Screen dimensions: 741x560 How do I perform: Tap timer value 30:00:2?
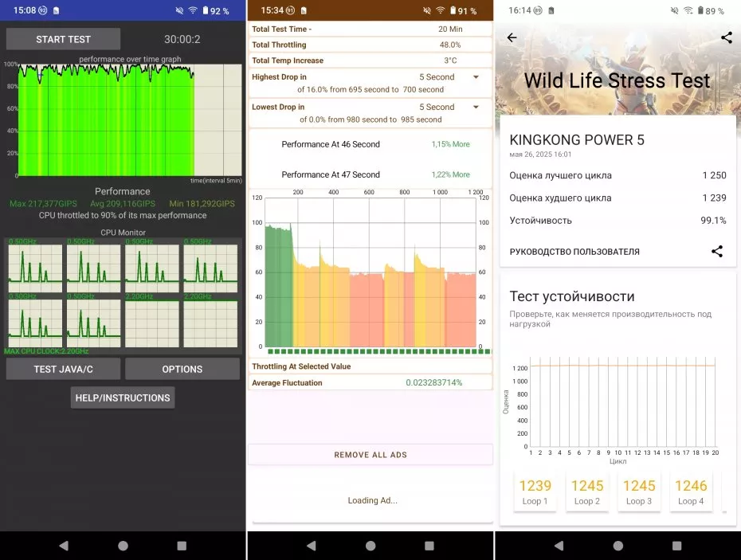click(182, 39)
